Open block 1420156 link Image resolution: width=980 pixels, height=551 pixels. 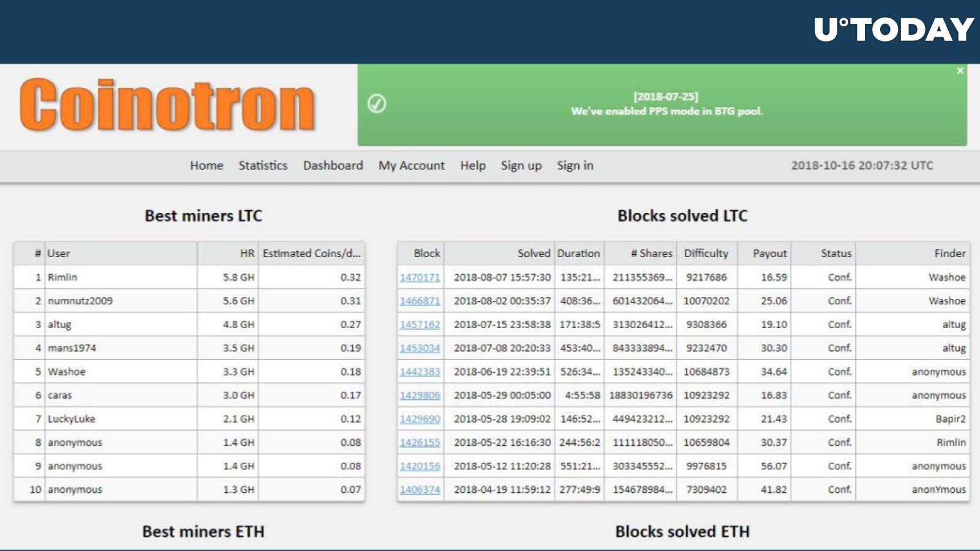(420, 466)
